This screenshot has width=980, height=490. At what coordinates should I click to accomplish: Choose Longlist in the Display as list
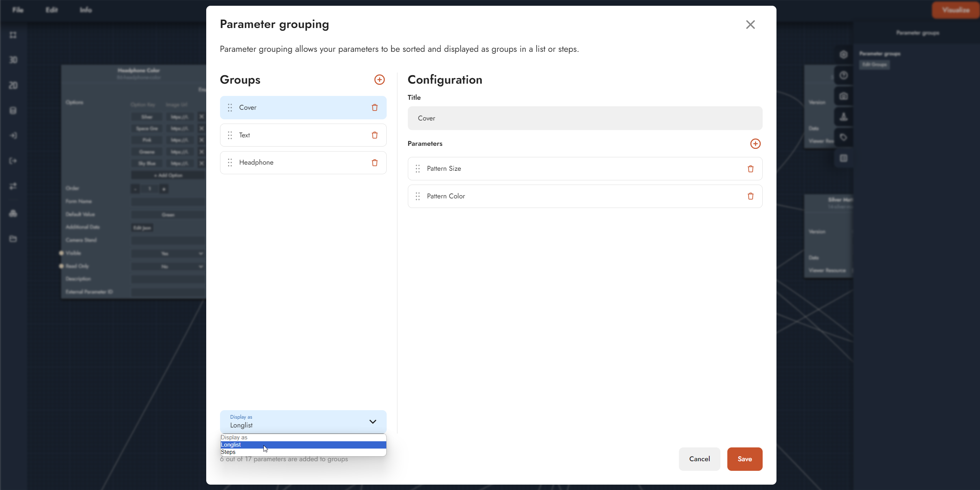(231, 445)
